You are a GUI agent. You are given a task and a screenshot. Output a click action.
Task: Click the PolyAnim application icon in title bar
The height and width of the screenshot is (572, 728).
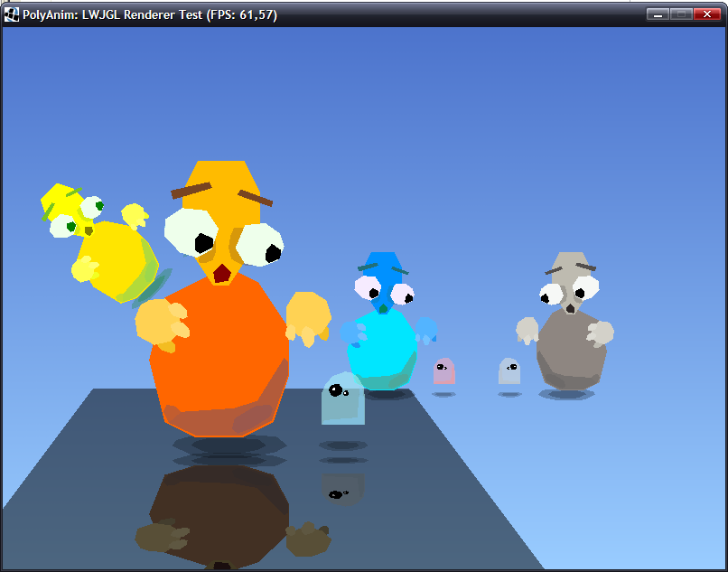pos(11,14)
